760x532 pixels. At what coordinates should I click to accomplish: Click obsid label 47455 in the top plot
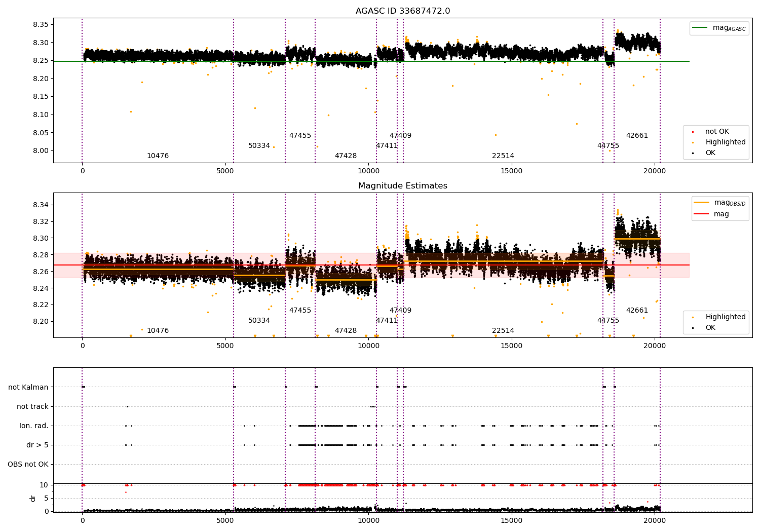click(x=300, y=136)
